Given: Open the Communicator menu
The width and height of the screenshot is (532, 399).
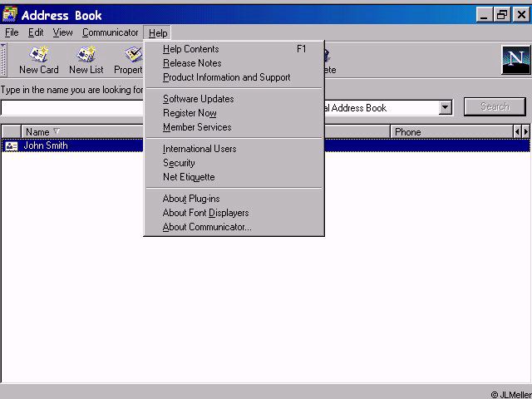Looking at the screenshot, I should [x=110, y=32].
